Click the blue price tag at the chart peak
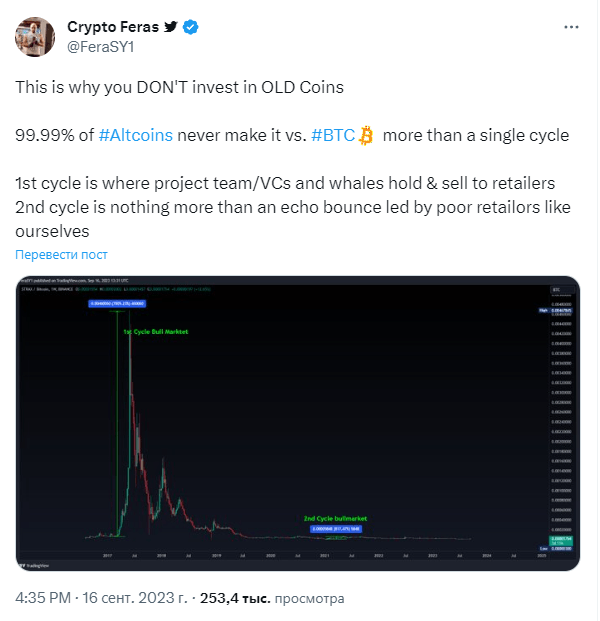The width and height of the screenshot is (600, 621). coord(117,302)
